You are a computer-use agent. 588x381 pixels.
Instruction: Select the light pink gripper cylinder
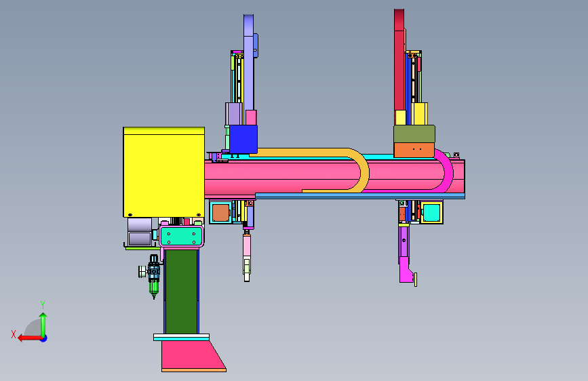tap(247, 245)
